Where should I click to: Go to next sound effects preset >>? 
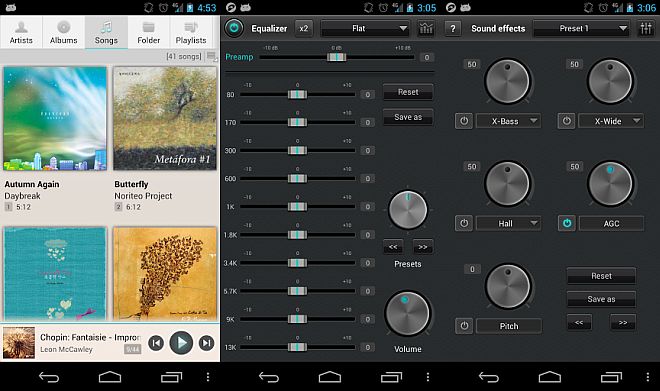(x=623, y=323)
